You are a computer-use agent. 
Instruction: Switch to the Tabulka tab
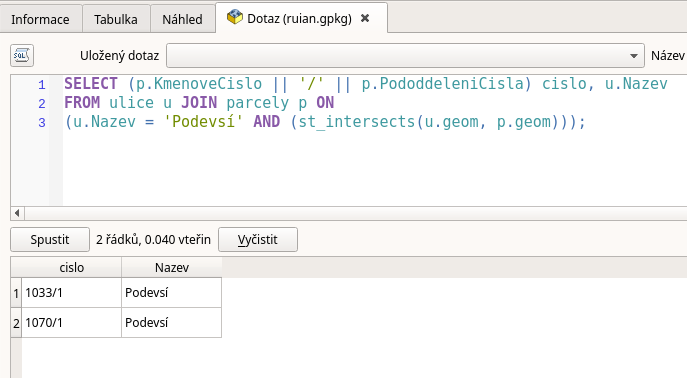[x=116, y=19]
